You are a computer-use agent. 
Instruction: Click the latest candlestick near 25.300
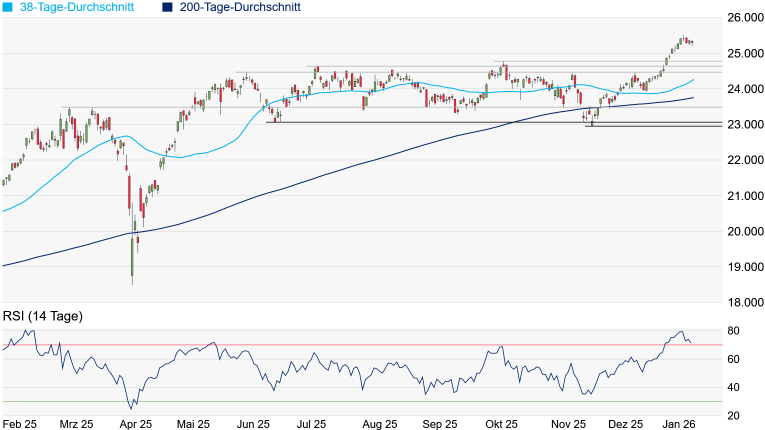click(x=692, y=42)
